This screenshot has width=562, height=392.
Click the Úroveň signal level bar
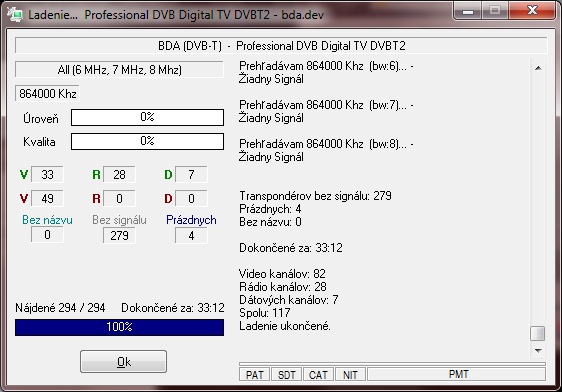[x=147, y=118]
